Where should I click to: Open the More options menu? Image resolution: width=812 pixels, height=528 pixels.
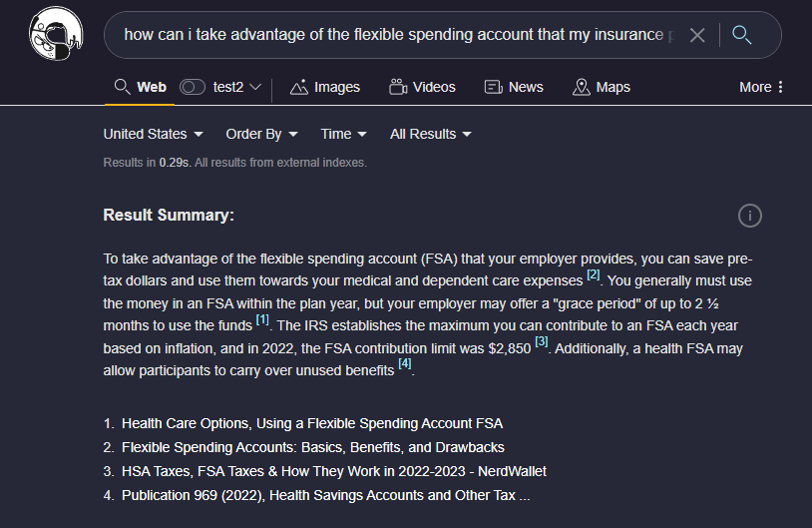[762, 87]
